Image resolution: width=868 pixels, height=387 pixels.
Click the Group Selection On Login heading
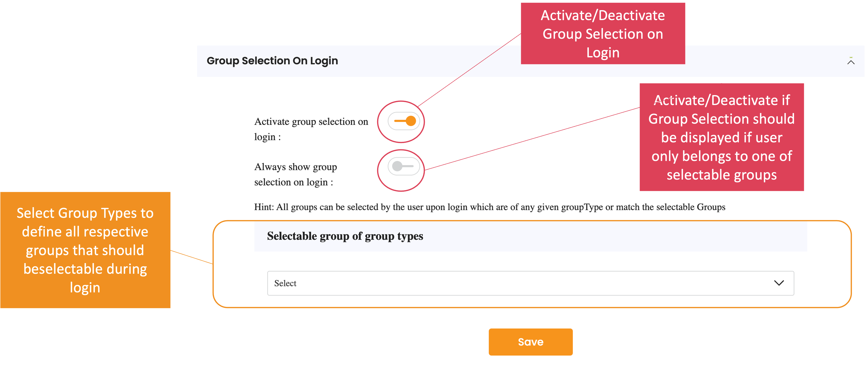click(x=272, y=61)
